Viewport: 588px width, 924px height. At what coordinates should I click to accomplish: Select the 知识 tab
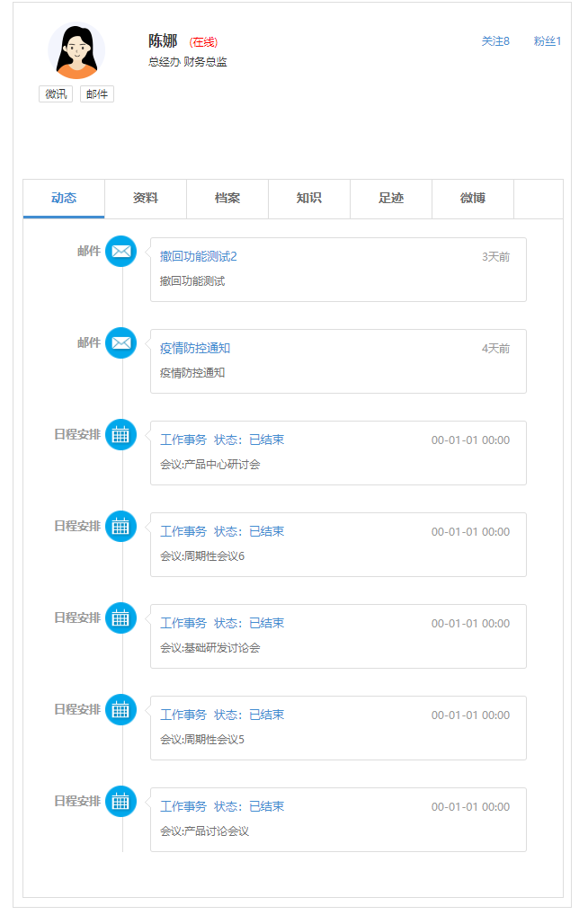point(309,199)
